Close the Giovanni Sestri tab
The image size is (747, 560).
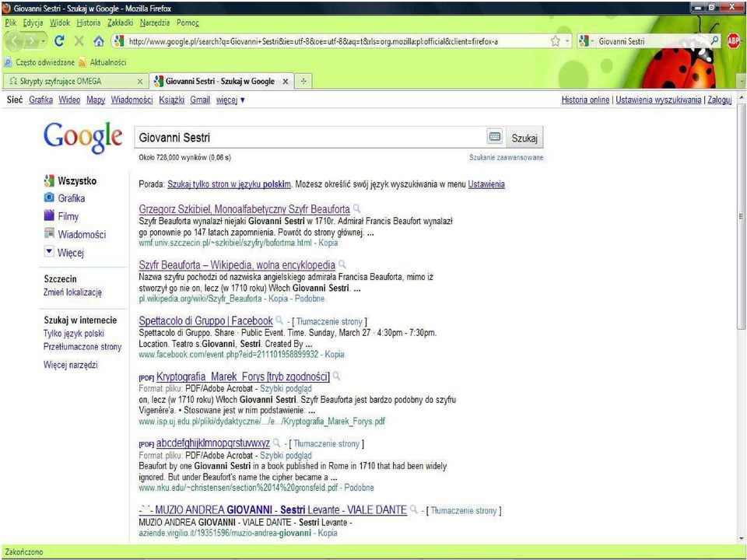[286, 82]
